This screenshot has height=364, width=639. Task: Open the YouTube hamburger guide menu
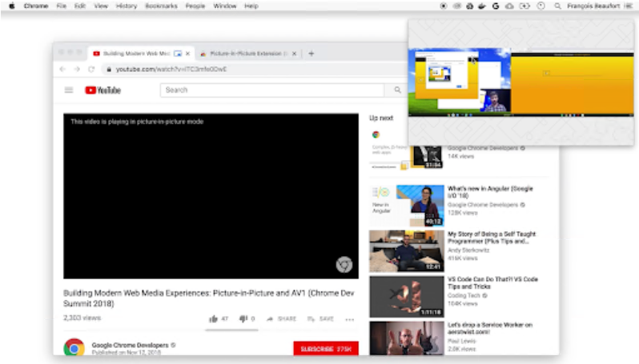69,90
